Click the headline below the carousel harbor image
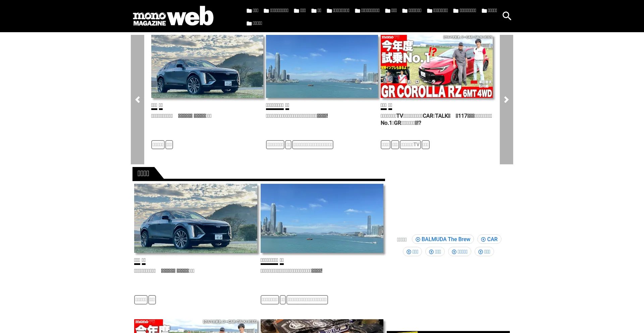This screenshot has width=644, height=333. tap(297, 116)
